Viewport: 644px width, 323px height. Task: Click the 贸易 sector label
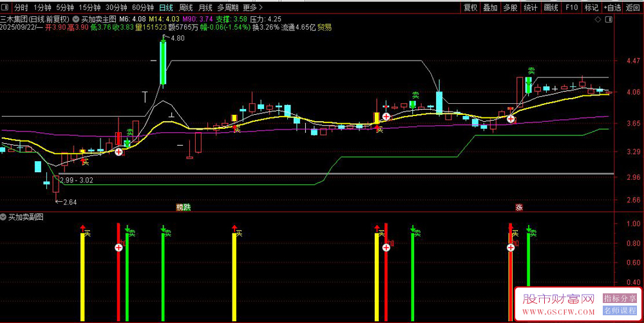point(325,28)
